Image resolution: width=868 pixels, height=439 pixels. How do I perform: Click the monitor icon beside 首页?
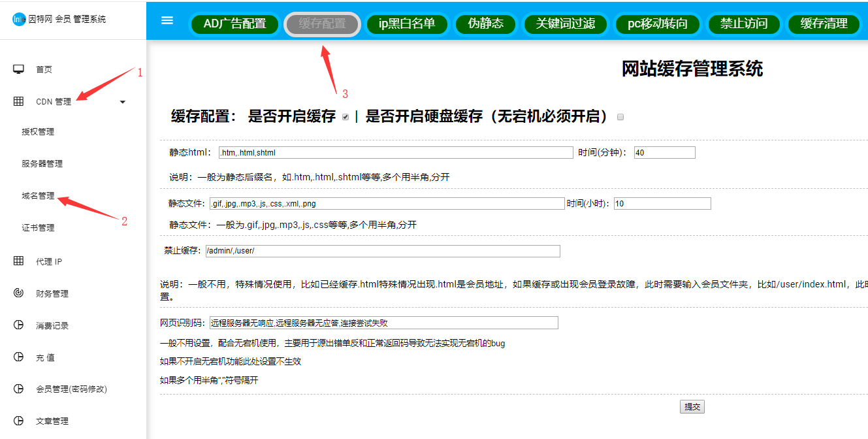click(x=19, y=69)
